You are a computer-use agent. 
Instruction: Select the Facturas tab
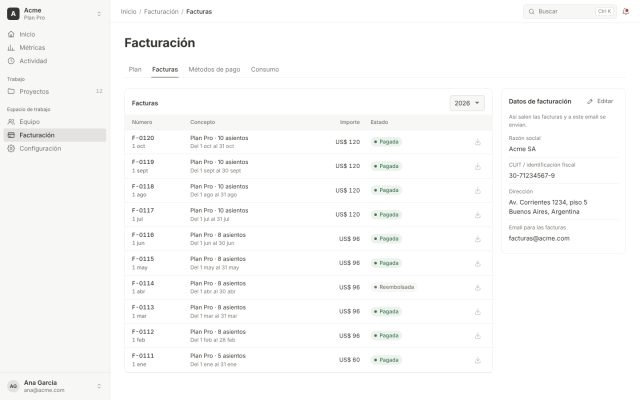tap(165, 69)
